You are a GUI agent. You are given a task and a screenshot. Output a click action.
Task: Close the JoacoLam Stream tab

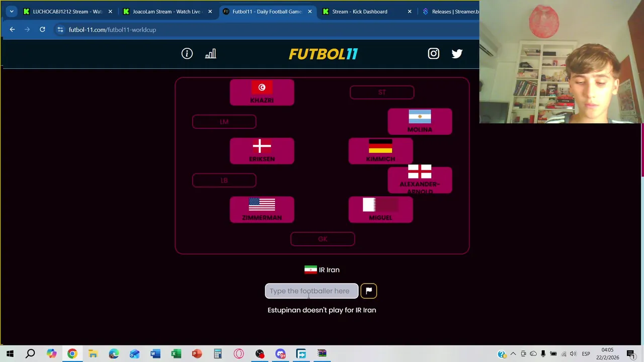click(x=210, y=12)
